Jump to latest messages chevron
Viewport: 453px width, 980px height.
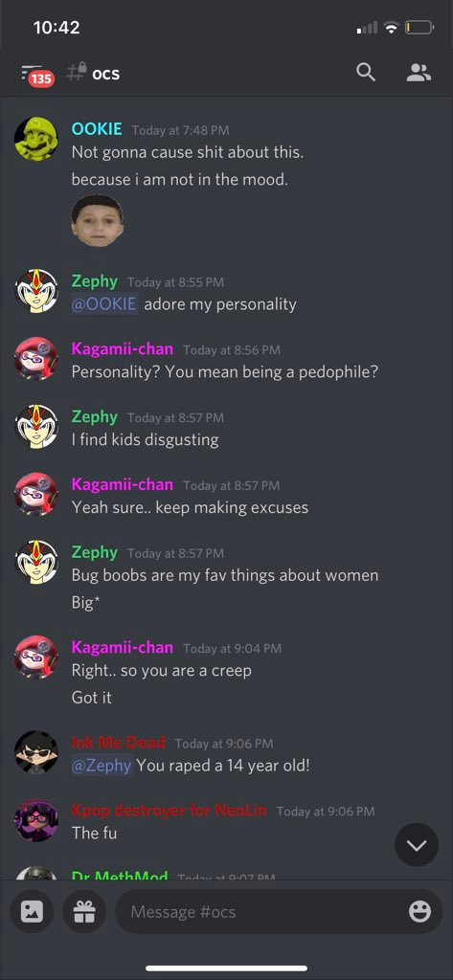pyautogui.click(x=417, y=845)
